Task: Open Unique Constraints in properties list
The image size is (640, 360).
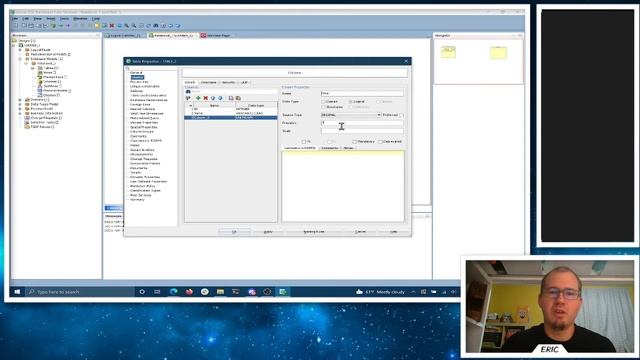Action: coord(144,87)
